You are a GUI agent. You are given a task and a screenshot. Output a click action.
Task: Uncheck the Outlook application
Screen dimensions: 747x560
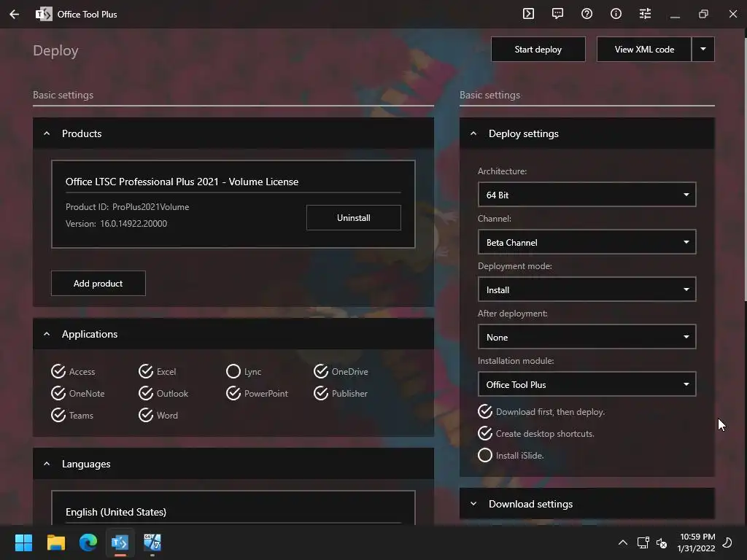(163, 393)
